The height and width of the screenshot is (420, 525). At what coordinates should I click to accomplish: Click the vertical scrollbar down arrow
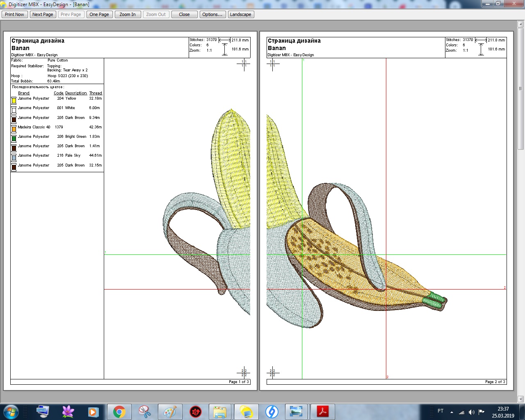(x=520, y=399)
